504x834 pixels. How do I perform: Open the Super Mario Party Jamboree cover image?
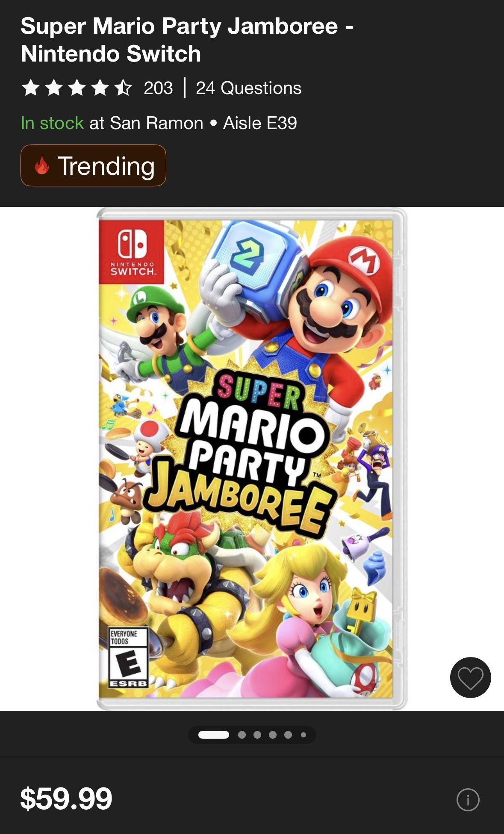point(252,459)
